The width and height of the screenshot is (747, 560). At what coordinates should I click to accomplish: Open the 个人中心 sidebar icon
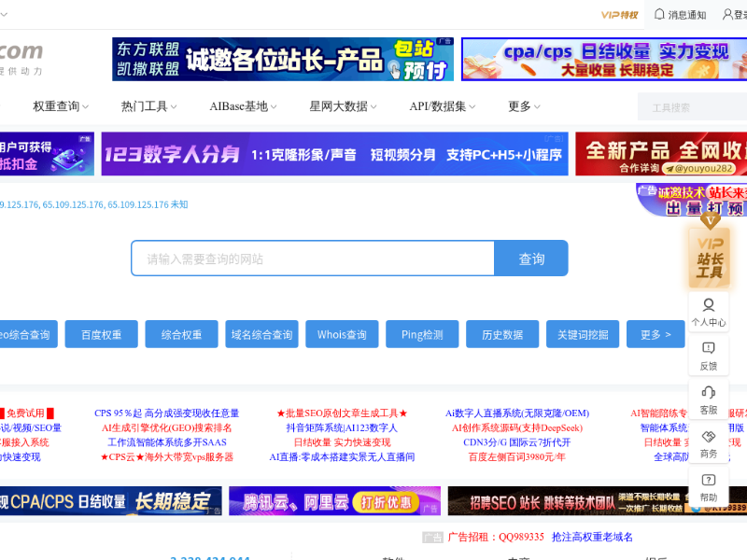pyautogui.click(x=708, y=312)
